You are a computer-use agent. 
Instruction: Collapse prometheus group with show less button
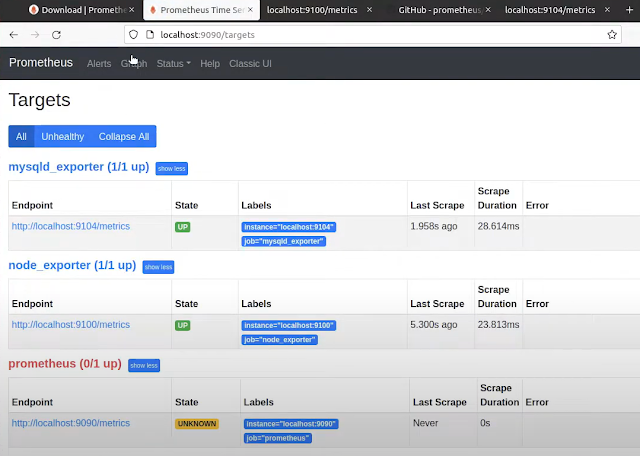pos(144,365)
